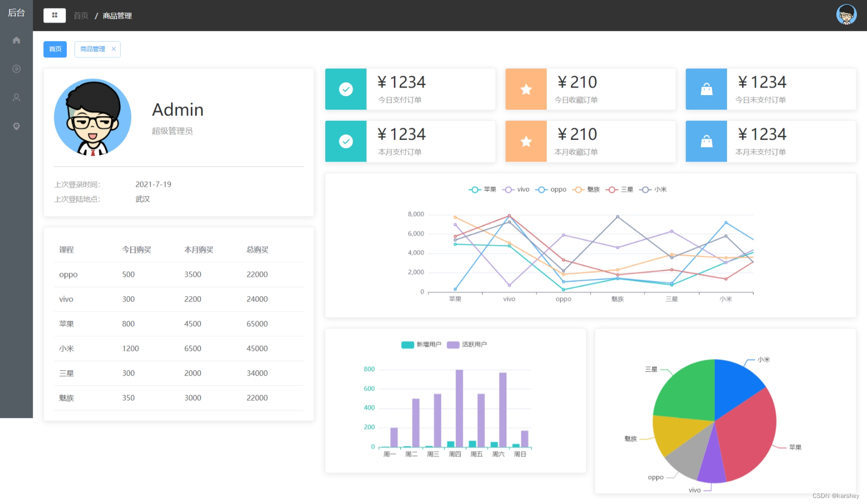Select the 苹果 row name in table
This screenshot has height=504, width=867.
coord(66,324)
